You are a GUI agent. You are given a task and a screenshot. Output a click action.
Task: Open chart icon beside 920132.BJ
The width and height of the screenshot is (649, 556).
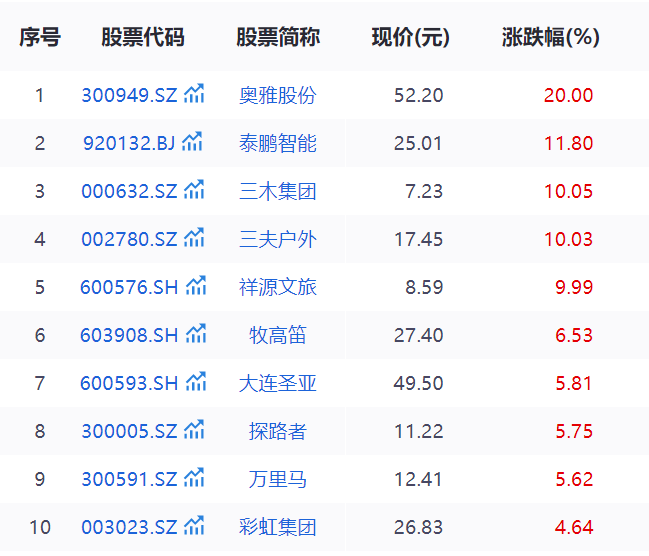192,143
